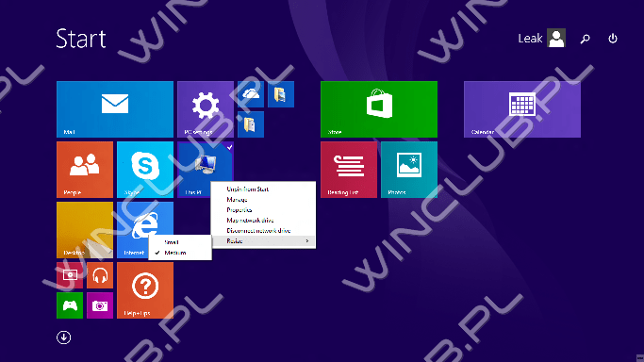This screenshot has width=644, height=362.
Task: Open the Calendar tile
Action: pyautogui.click(x=522, y=109)
